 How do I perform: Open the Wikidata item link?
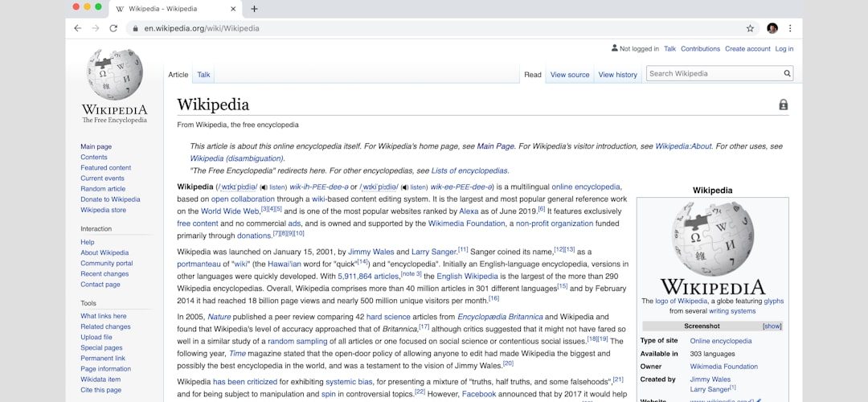pos(100,379)
